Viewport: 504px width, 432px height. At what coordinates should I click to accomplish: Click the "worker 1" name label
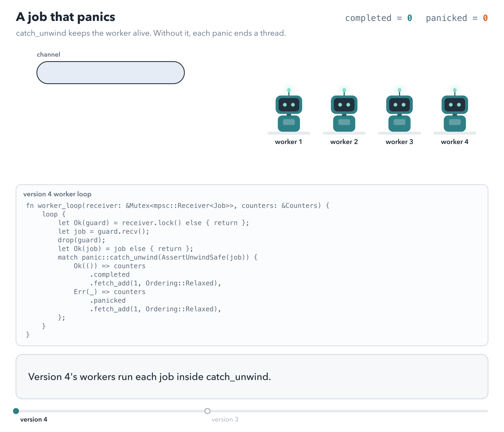(289, 142)
